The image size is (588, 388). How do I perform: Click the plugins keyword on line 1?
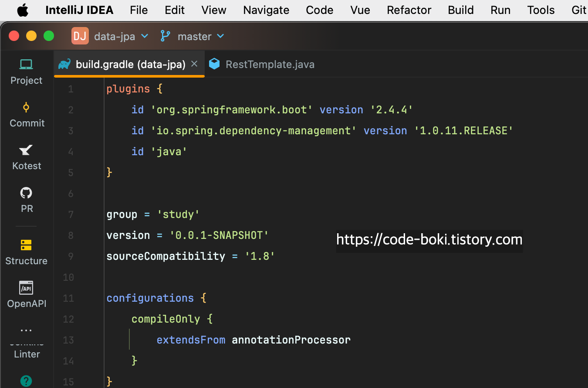pyautogui.click(x=128, y=89)
